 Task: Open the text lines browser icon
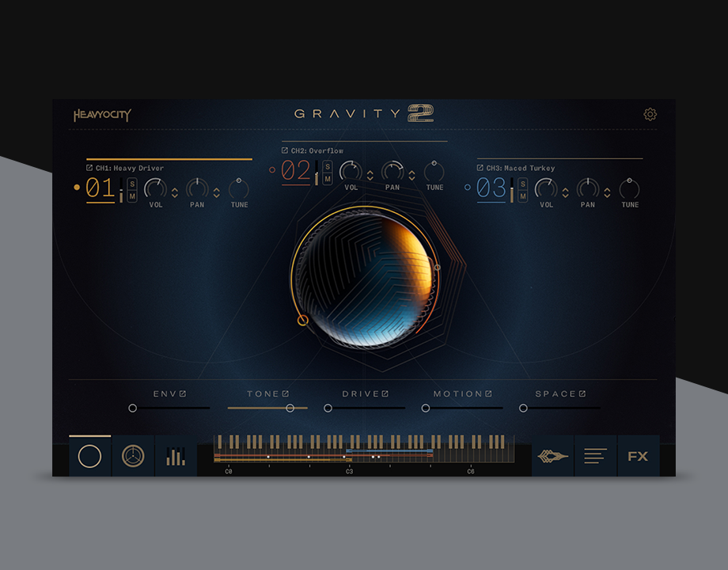[x=595, y=457]
